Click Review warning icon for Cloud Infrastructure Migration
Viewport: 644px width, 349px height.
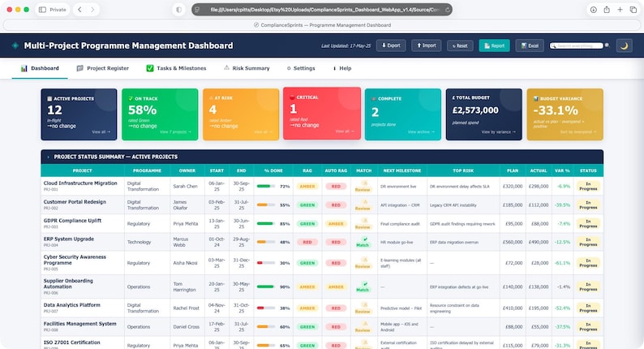[x=364, y=183]
